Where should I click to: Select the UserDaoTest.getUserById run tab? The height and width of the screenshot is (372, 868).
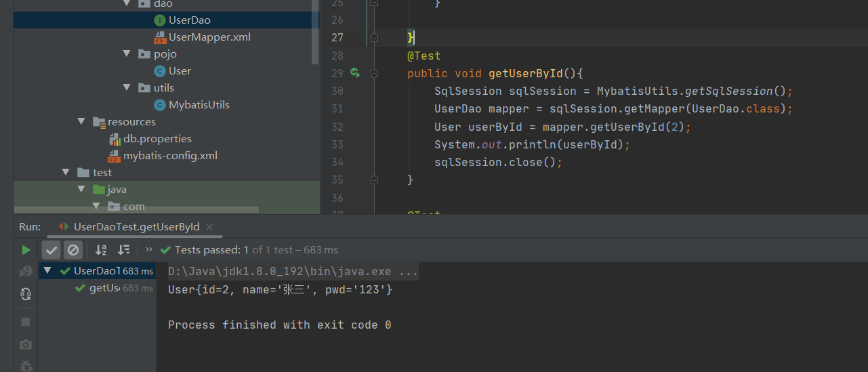pos(136,227)
